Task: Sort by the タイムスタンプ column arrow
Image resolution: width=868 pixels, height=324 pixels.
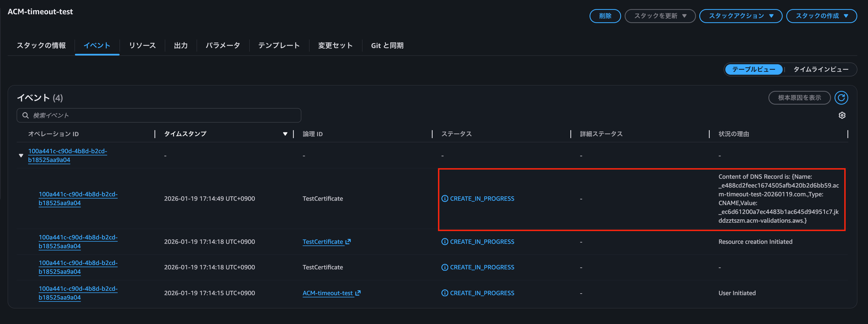Action: tap(285, 134)
